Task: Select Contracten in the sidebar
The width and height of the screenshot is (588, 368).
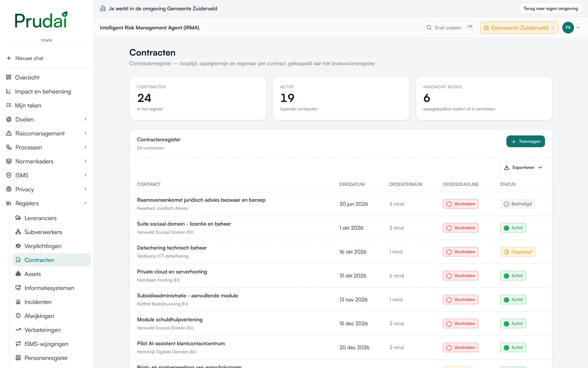Action: [x=51, y=260]
